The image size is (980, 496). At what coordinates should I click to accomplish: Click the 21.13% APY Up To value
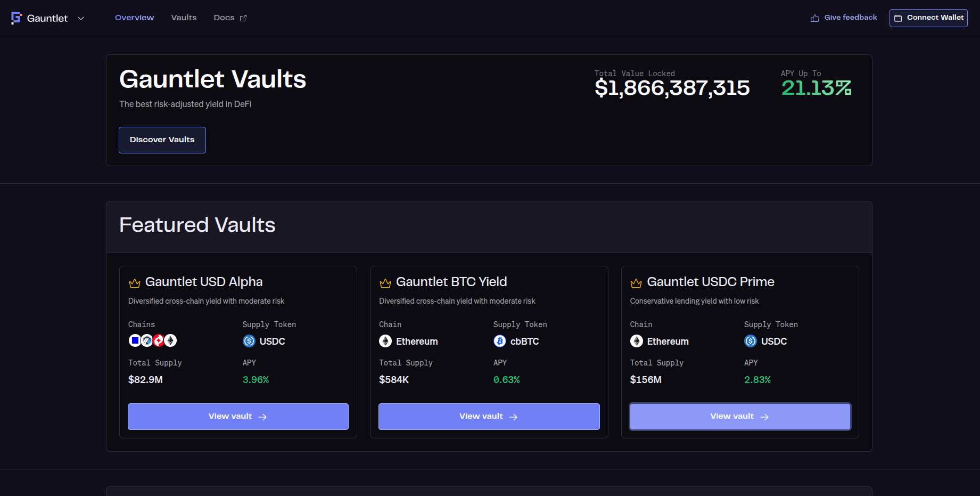(817, 88)
